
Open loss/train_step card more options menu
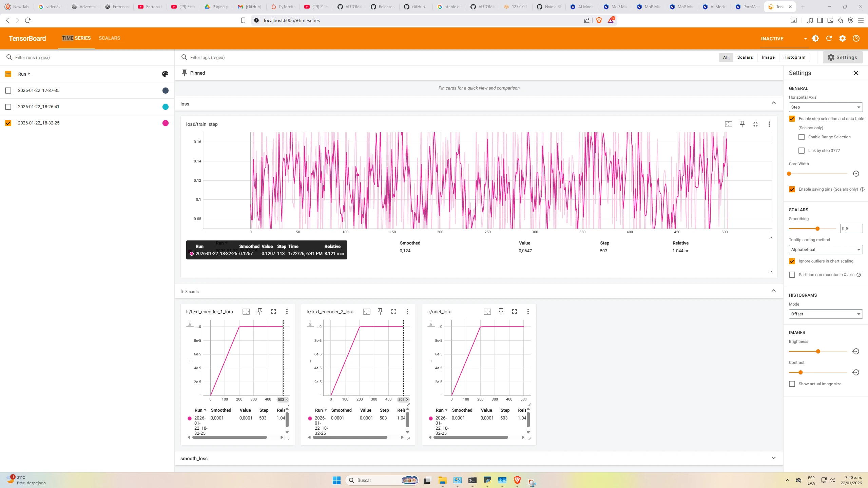click(x=769, y=124)
